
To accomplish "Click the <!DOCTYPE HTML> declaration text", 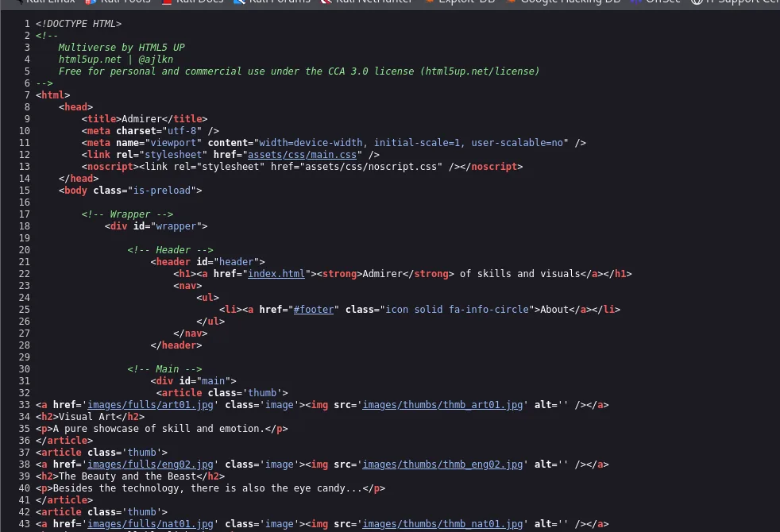I will (79, 23).
